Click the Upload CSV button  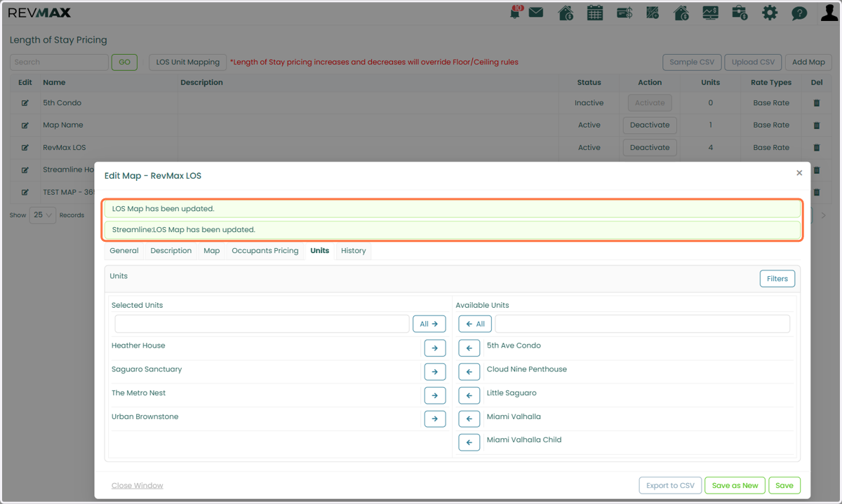coord(753,62)
